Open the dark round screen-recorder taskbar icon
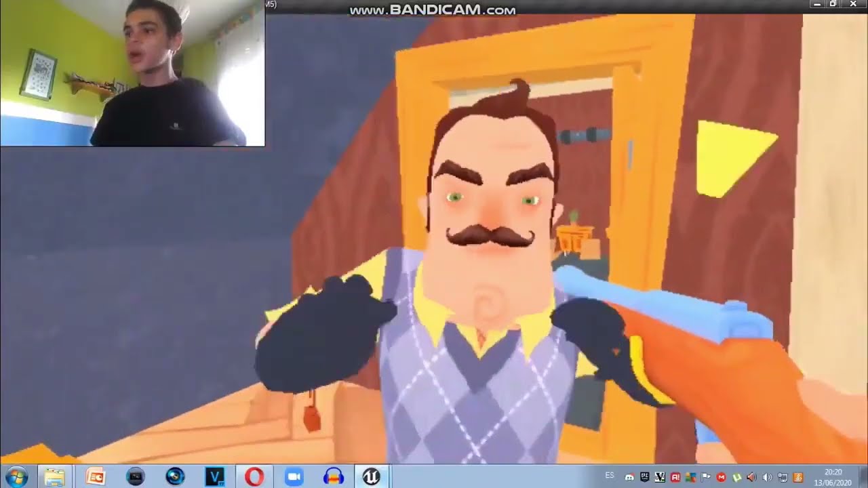Screen dimensions: 868x488 point(136,476)
